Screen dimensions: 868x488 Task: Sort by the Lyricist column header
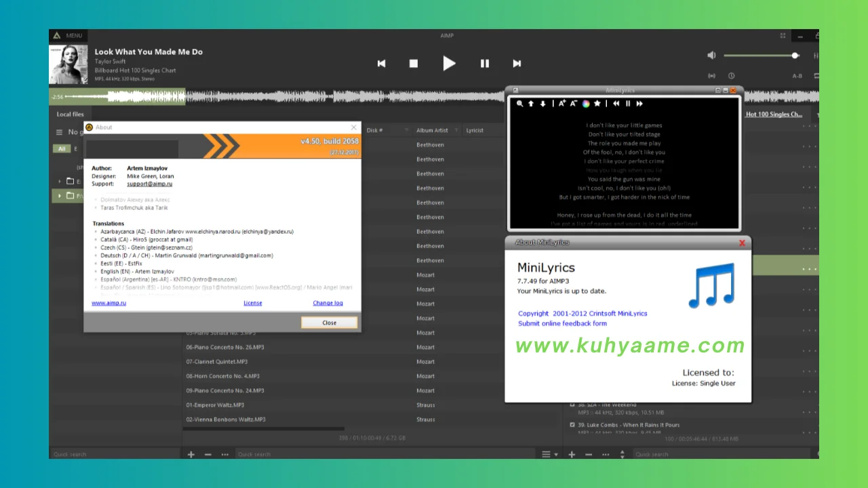tap(475, 130)
